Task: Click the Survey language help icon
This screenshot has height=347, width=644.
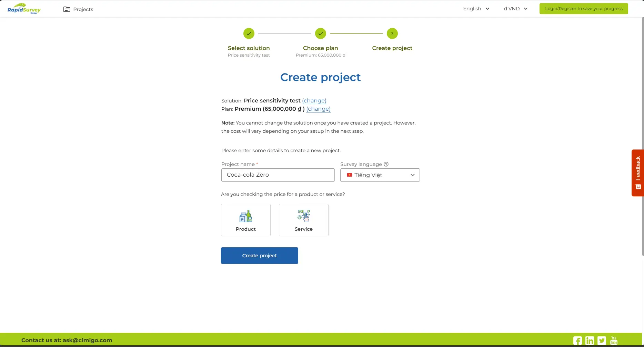Action: pos(386,164)
